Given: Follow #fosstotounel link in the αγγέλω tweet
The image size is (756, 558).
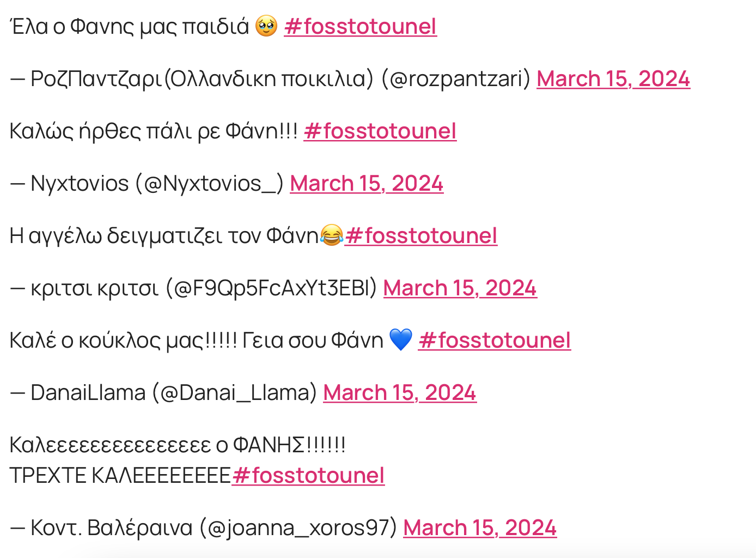Looking at the screenshot, I should (420, 235).
